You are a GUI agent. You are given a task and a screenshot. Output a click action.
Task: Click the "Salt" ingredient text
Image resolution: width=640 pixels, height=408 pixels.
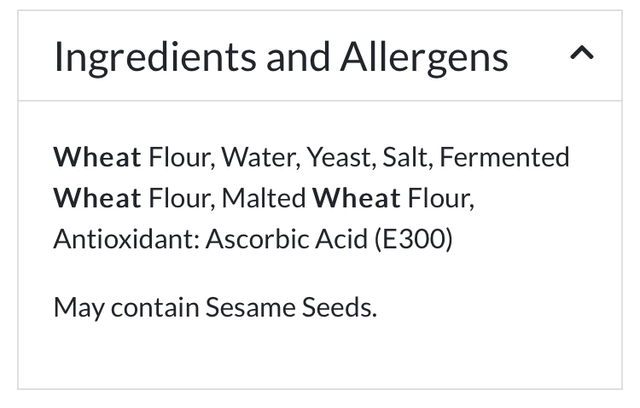(406, 157)
